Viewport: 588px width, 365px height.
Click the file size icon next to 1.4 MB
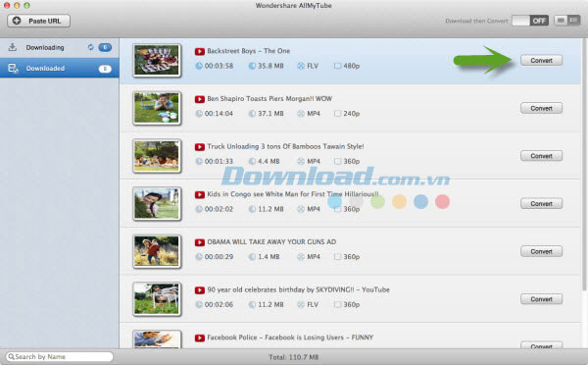tap(252, 257)
